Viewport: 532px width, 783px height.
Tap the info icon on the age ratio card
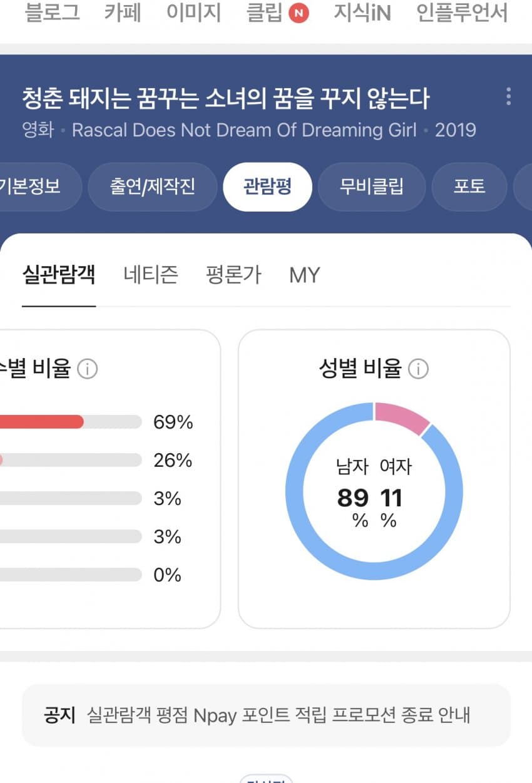[88, 369]
